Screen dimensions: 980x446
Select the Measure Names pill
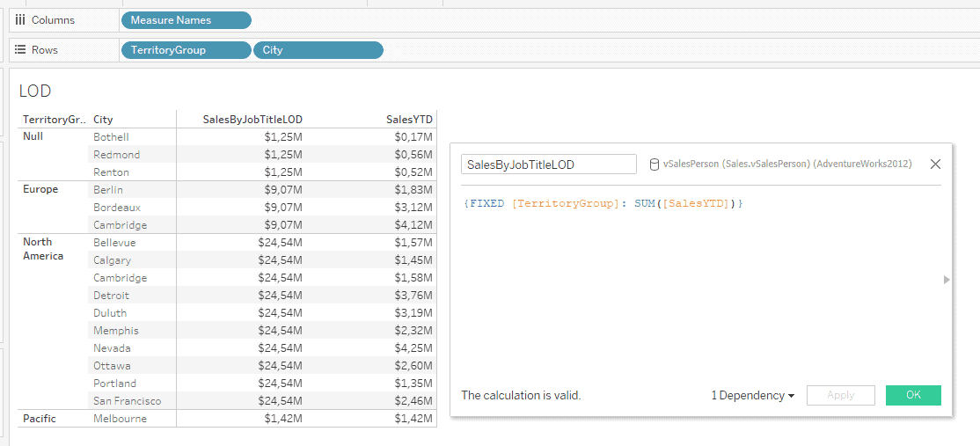[x=186, y=20]
